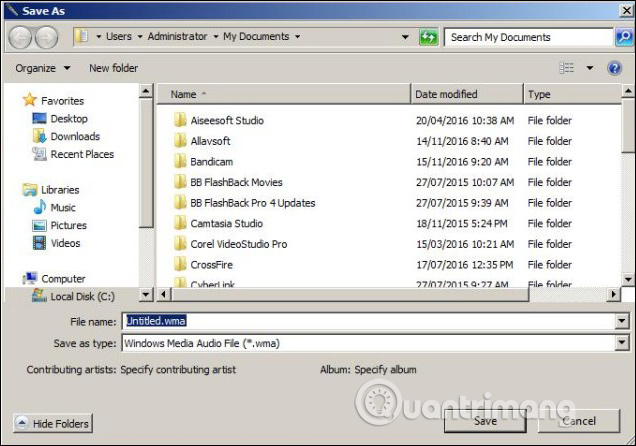The width and height of the screenshot is (636, 446).
Task: Sort by the Name column header
Action: (284, 94)
